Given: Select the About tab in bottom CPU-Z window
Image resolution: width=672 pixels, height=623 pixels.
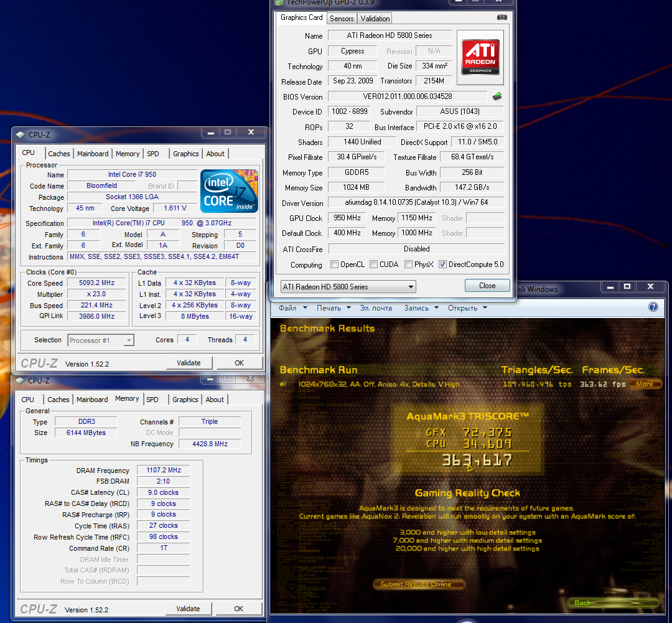Looking at the screenshot, I should tap(215, 399).
